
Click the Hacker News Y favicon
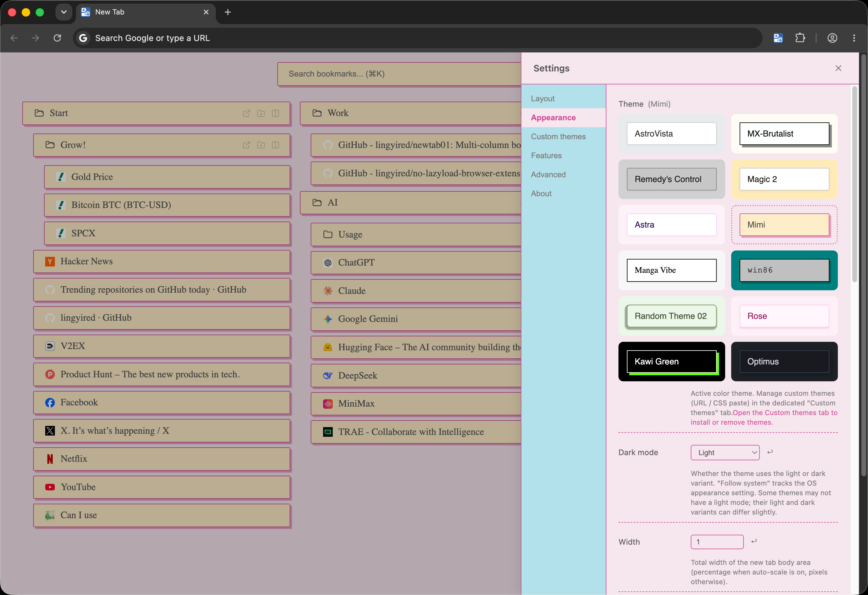(50, 261)
